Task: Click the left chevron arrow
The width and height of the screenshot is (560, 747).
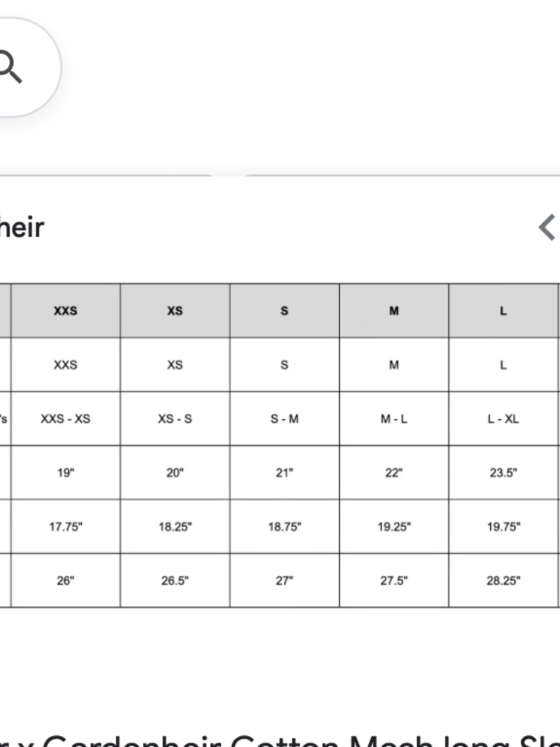Action: point(547,228)
